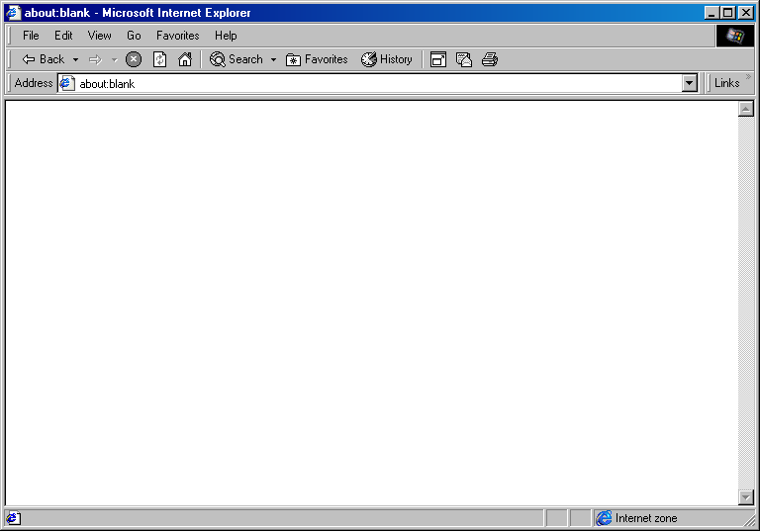Open the File menu
The width and height of the screenshot is (760, 532).
click(31, 36)
